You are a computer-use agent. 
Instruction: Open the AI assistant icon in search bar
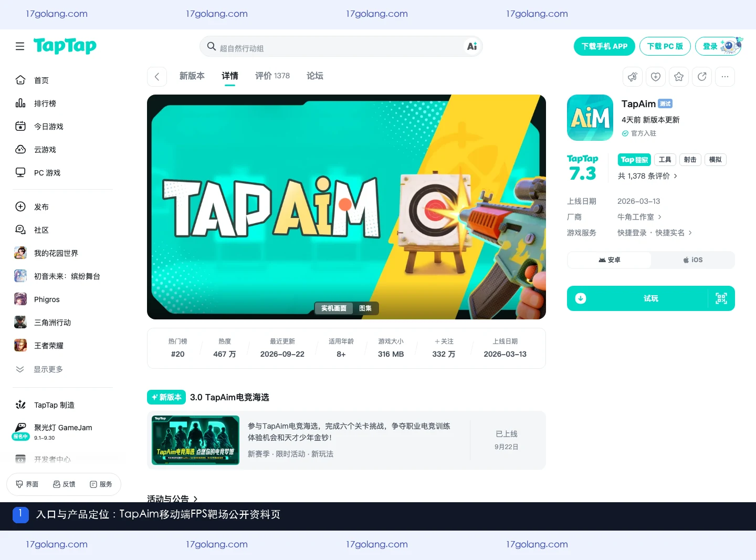coord(472,46)
